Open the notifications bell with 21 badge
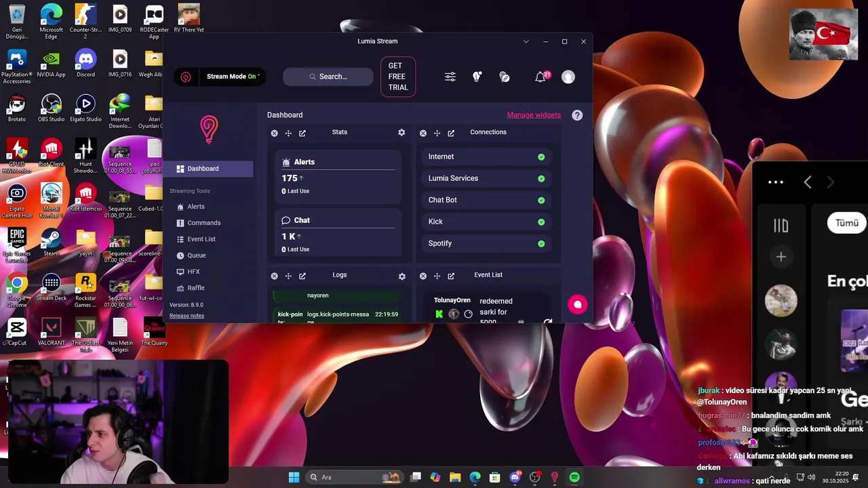This screenshot has width=868, height=488. (x=541, y=77)
